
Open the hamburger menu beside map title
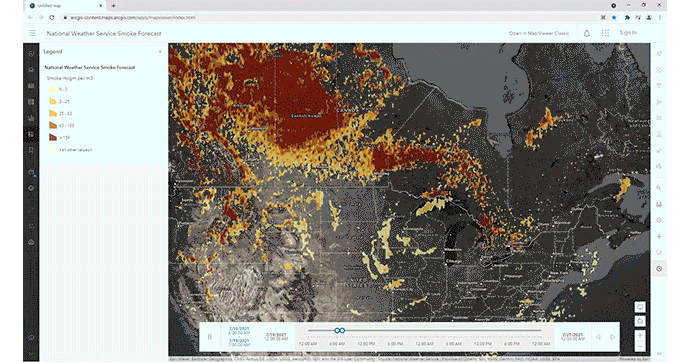tap(32, 33)
